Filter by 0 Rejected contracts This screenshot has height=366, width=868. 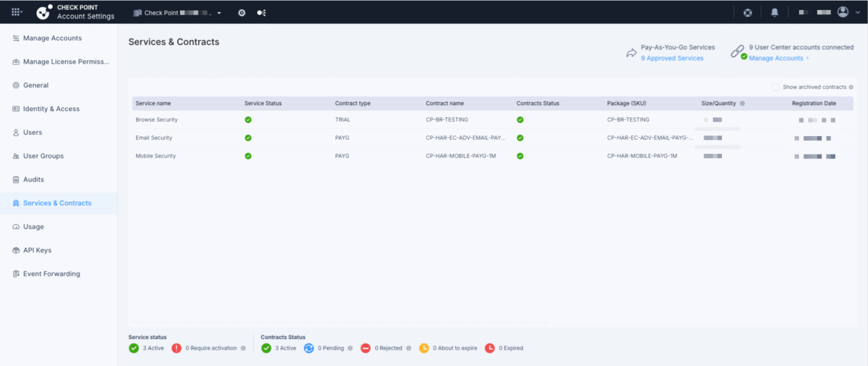coord(381,348)
